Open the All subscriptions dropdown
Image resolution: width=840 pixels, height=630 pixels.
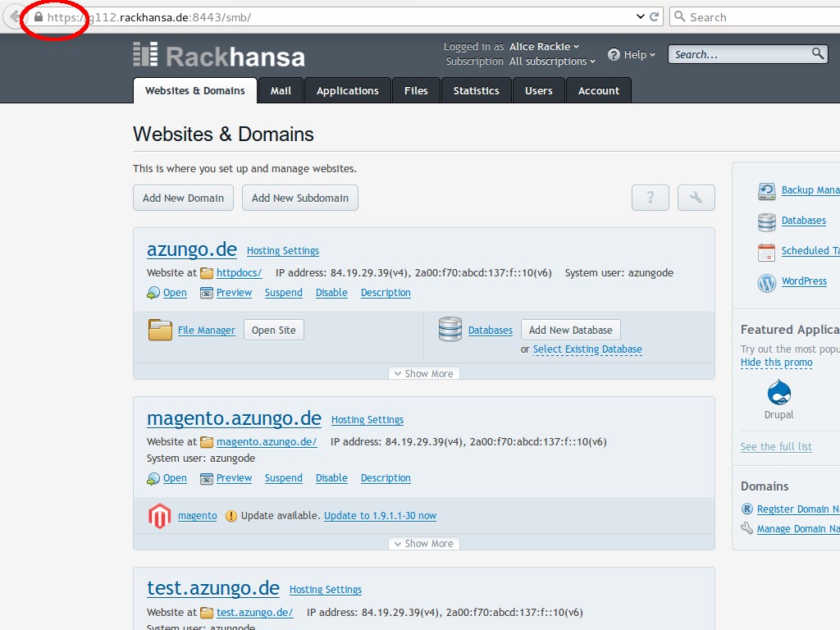pyautogui.click(x=552, y=61)
